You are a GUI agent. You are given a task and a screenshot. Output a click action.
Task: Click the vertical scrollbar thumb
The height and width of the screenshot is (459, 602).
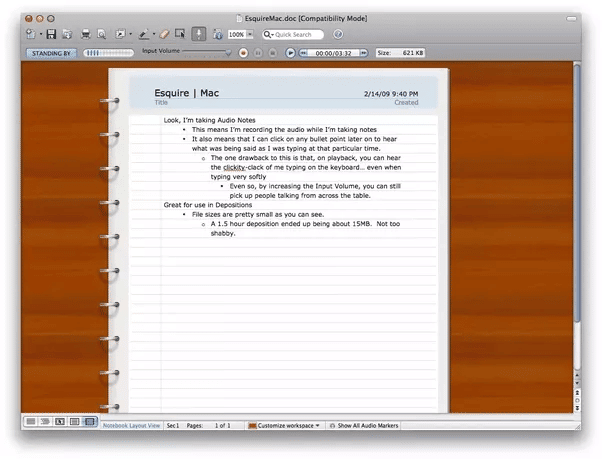coord(577,193)
